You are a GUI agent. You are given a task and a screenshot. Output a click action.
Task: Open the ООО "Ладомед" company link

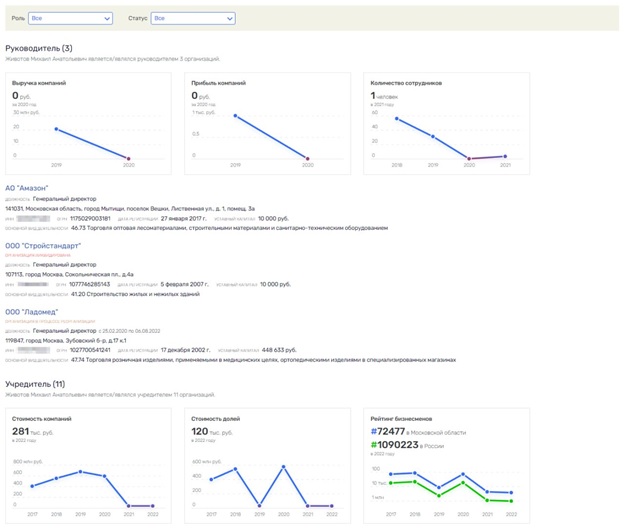coord(32,312)
